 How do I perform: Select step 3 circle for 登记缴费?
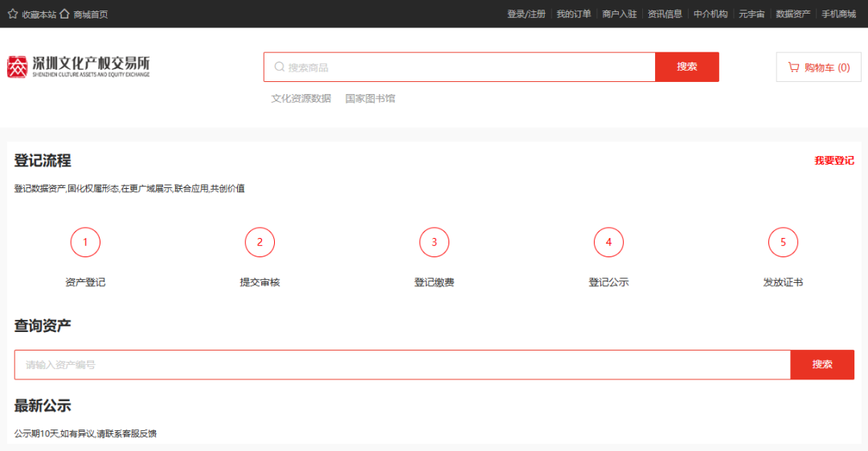434,242
